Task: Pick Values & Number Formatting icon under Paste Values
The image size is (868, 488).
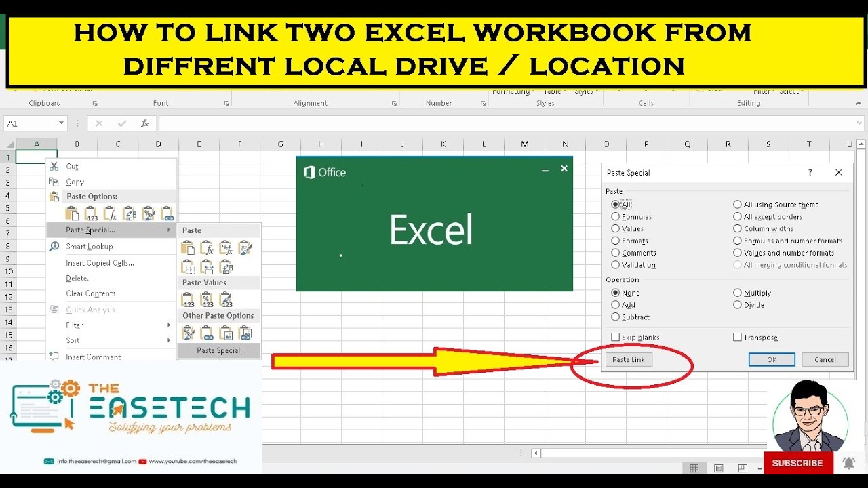Action: [208, 300]
